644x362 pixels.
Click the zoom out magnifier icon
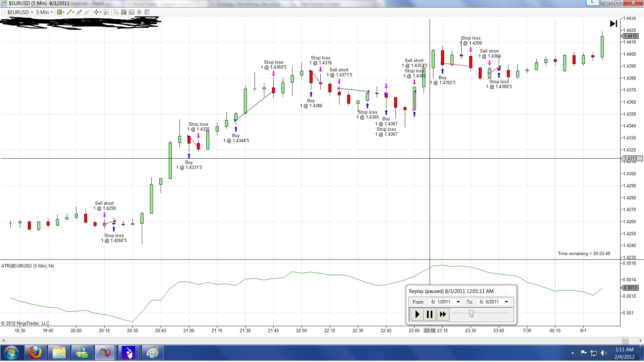pos(87,12)
